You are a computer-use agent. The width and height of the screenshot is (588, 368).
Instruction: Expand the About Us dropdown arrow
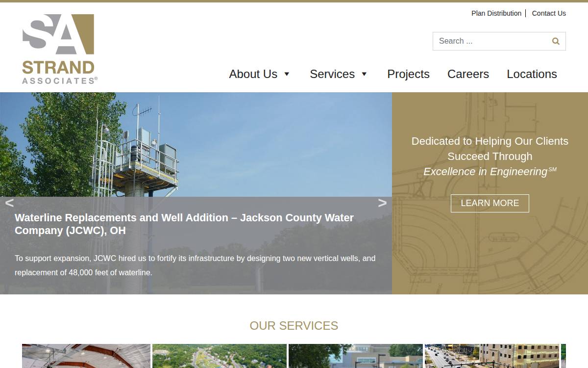pos(287,74)
